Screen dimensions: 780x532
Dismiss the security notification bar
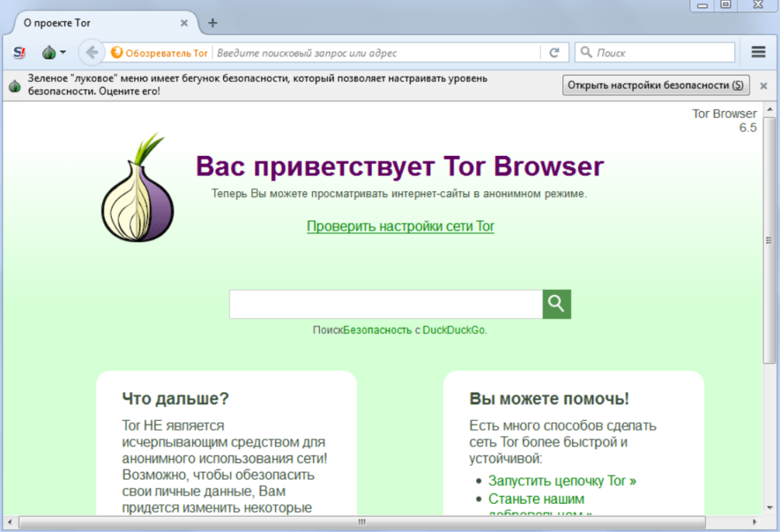[762, 85]
